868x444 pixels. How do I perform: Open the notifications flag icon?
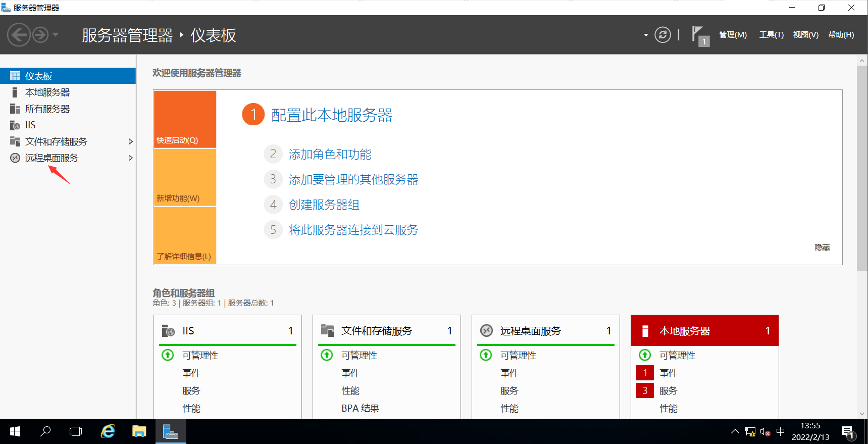[x=699, y=35]
